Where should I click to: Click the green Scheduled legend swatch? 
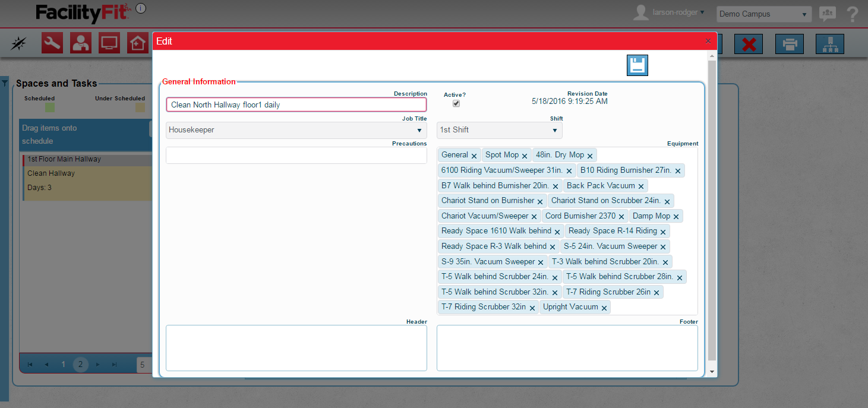point(50,107)
